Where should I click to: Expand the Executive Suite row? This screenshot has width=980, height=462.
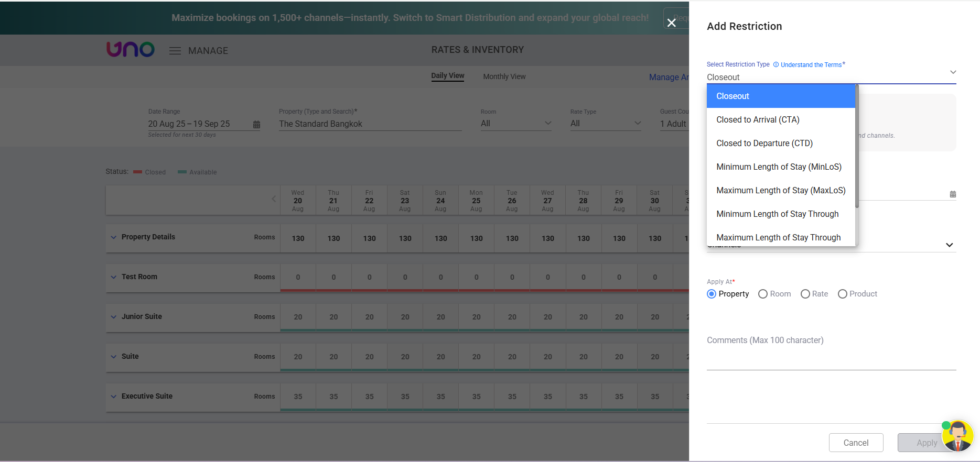[x=114, y=397]
